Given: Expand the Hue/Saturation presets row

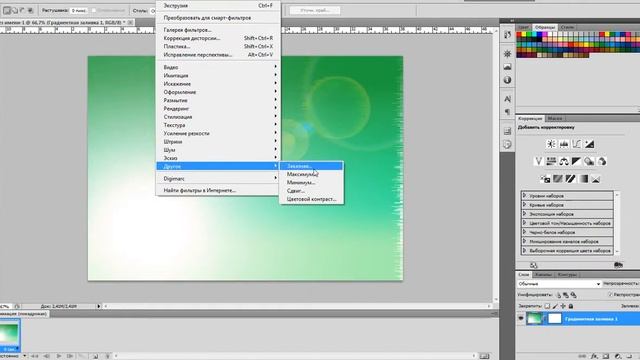Looking at the screenshot, I should [x=567, y=223].
